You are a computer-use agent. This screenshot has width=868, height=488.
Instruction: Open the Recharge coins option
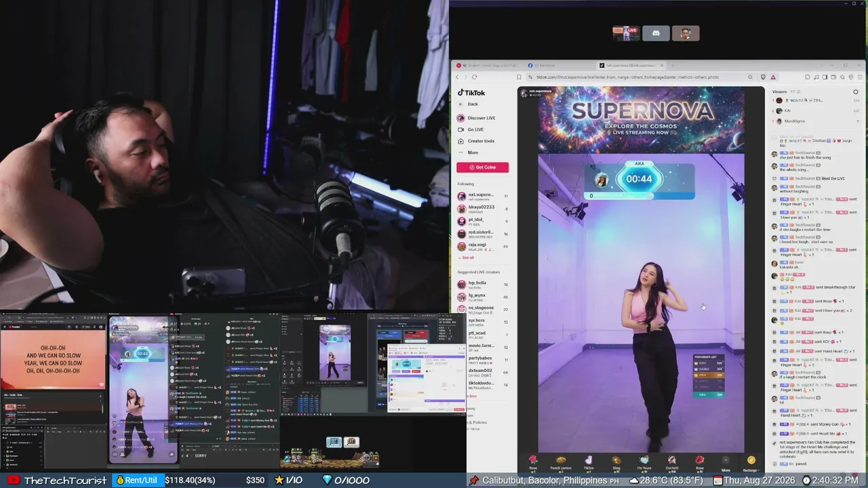click(751, 464)
